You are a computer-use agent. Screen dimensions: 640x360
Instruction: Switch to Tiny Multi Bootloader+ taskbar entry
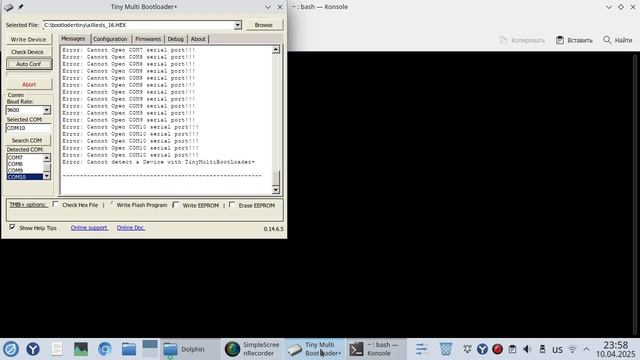click(x=315, y=349)
